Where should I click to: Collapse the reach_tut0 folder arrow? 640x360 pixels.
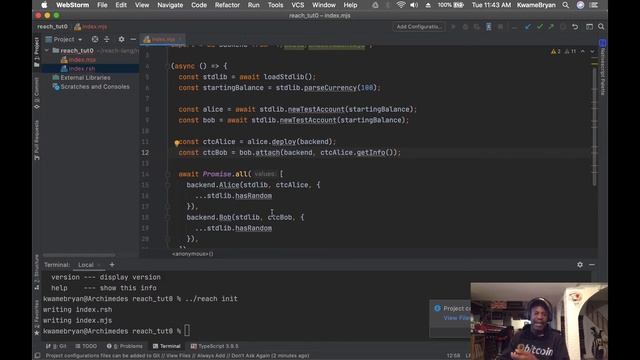coord(47,50)
